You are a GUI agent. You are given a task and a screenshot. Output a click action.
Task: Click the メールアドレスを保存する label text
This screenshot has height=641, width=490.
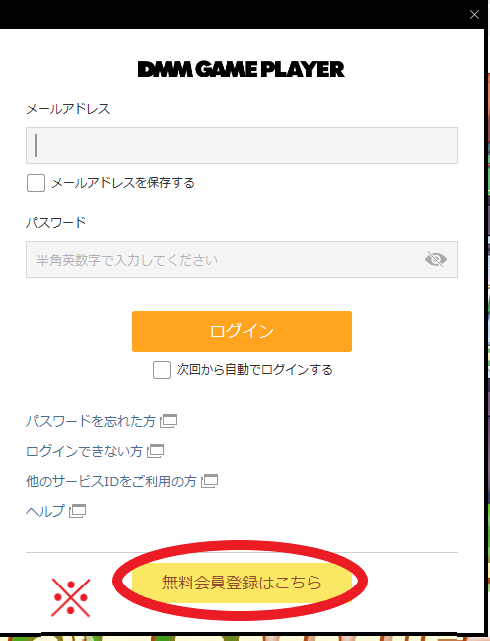point(123,183)
